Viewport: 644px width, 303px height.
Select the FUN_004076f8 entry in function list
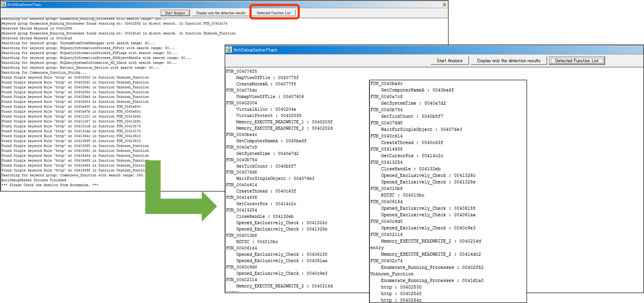pos(241,71)
